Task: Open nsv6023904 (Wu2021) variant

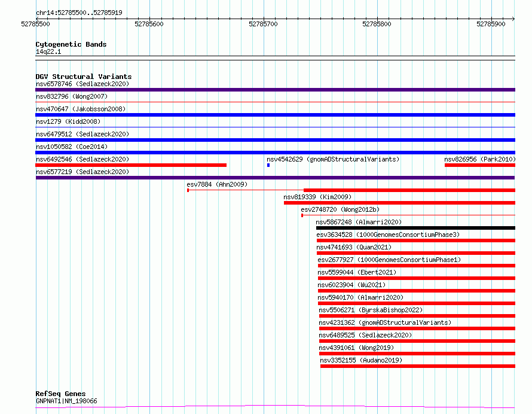Action: (352, 285)
